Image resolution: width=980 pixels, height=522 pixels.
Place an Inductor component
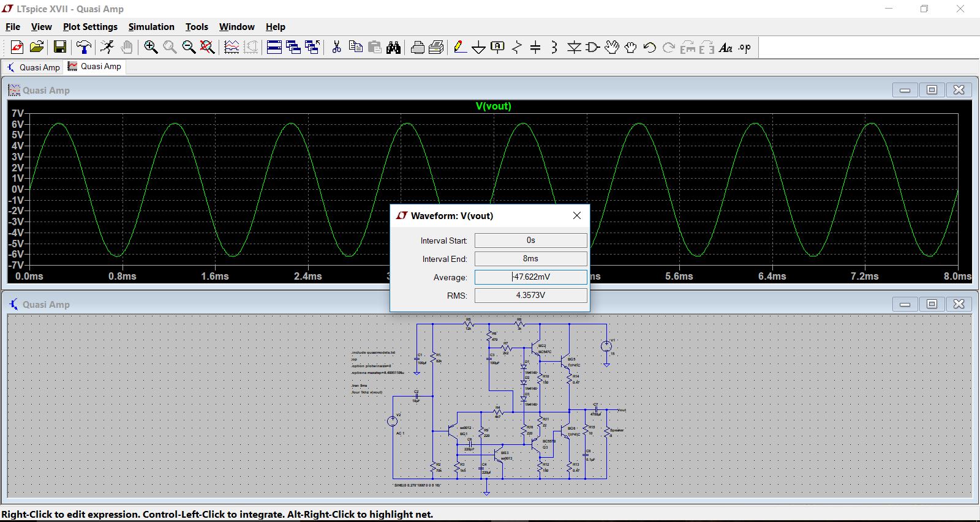coord(554,47)
